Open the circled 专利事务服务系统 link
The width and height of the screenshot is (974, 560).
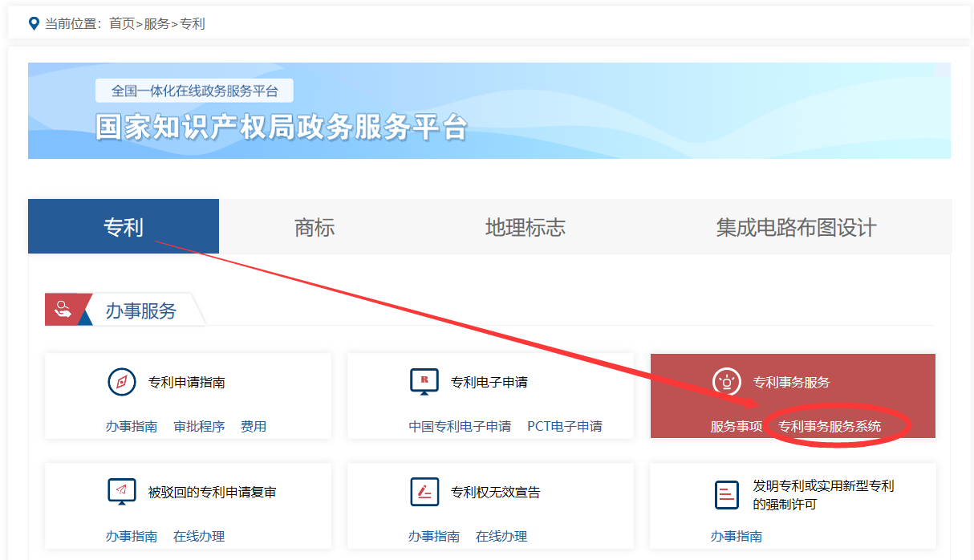(x=830, y=426)
